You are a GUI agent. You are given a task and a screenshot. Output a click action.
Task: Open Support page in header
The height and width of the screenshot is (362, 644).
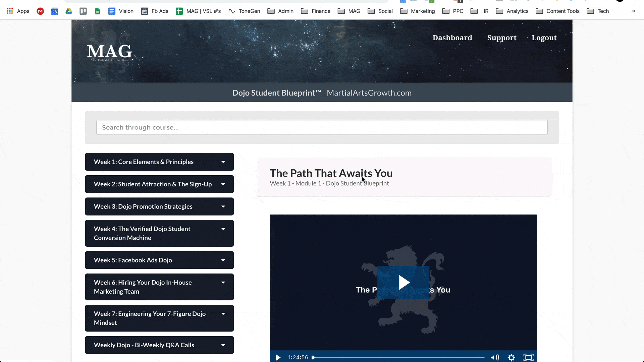(502, 38)
